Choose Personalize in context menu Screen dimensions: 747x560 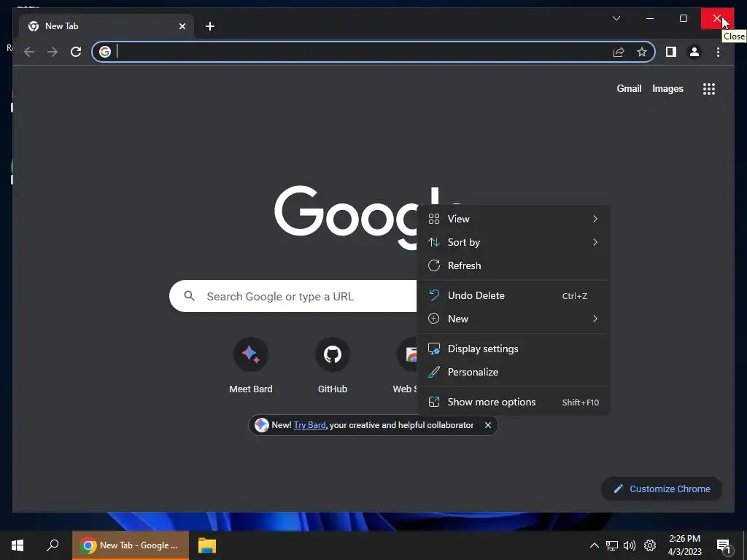[513, 373]
